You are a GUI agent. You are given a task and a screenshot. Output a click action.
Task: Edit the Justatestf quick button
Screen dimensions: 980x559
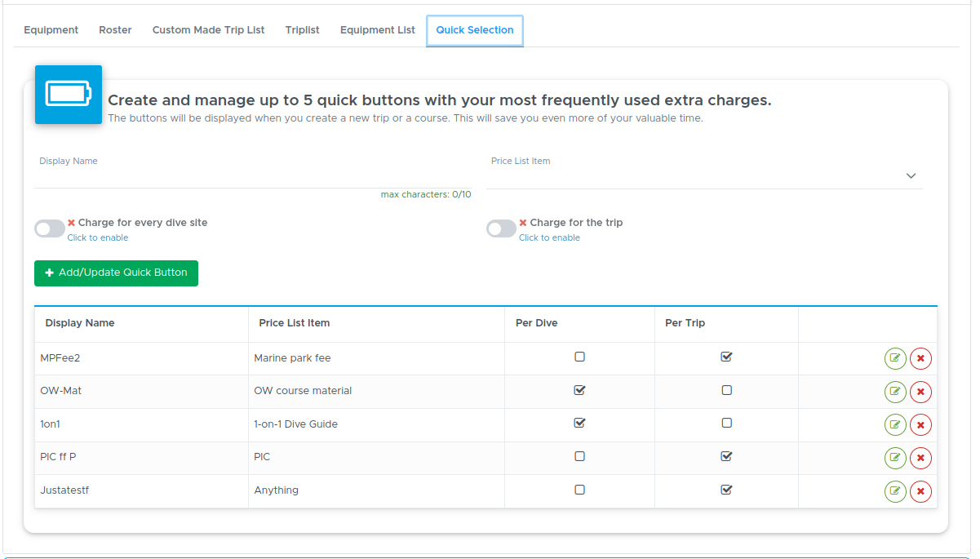895,491
